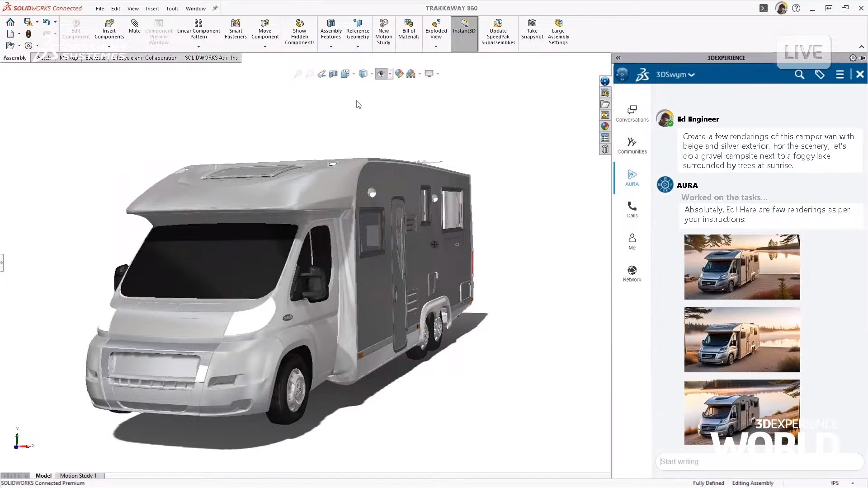The height and width of the screenshot is (488, 868).
Task: Click the Section View icon
Action: [x=333, y=74]
